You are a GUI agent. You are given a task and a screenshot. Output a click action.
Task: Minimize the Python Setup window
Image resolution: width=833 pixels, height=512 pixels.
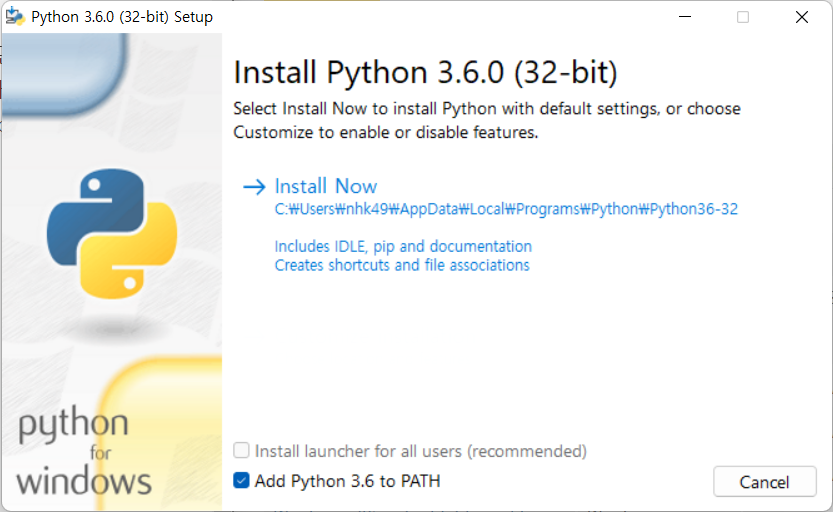point(685,17)
